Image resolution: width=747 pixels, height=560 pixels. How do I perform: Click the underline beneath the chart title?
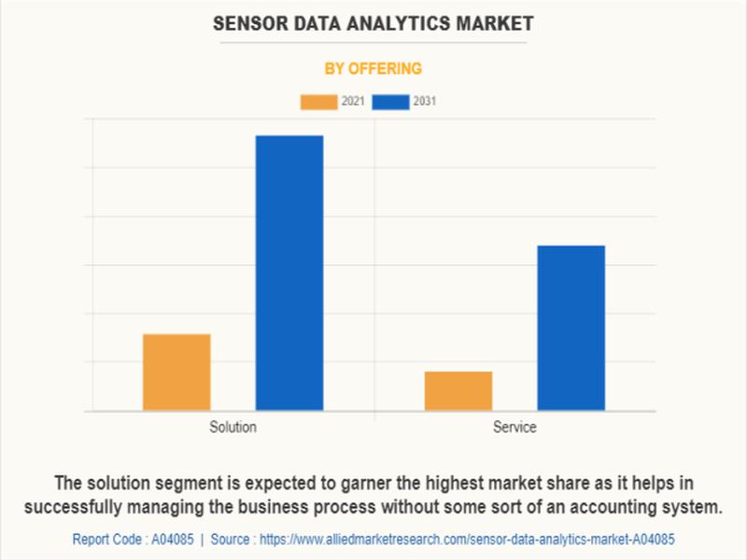coord(373,43)
